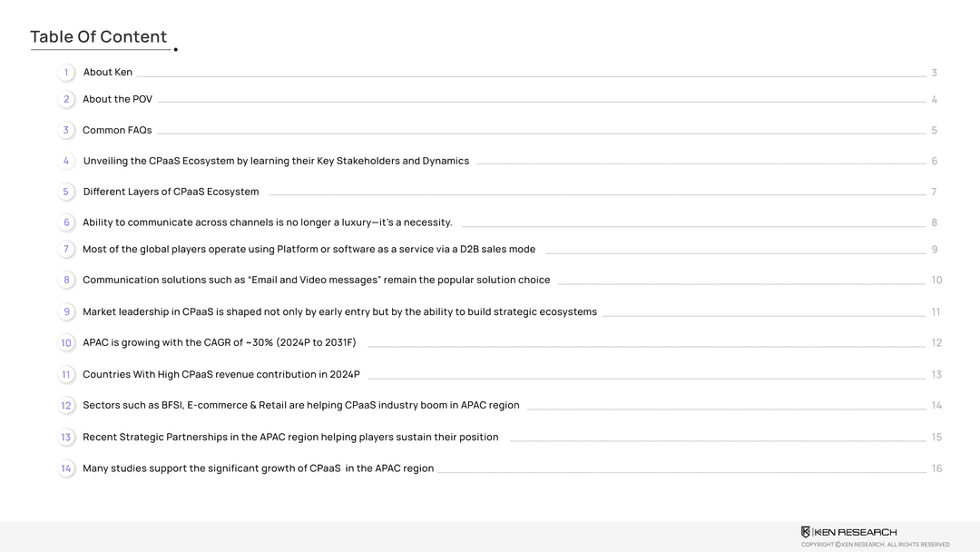
Task: Open the About Ken entry
Action: pos(108,73)
